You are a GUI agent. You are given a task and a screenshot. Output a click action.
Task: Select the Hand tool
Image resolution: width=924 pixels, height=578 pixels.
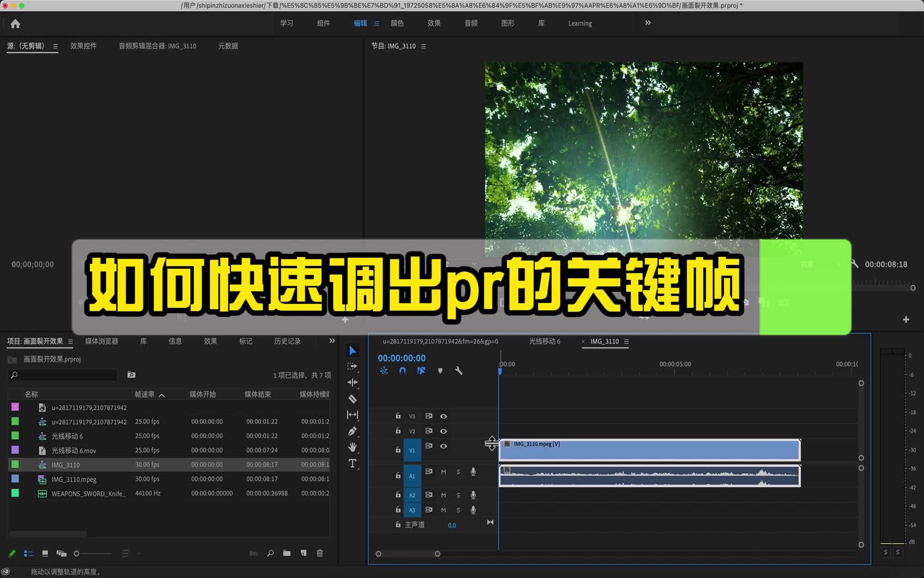point(352,447)
